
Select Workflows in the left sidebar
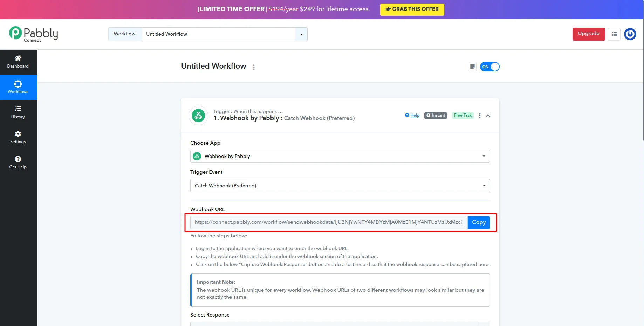coord(18,87)
